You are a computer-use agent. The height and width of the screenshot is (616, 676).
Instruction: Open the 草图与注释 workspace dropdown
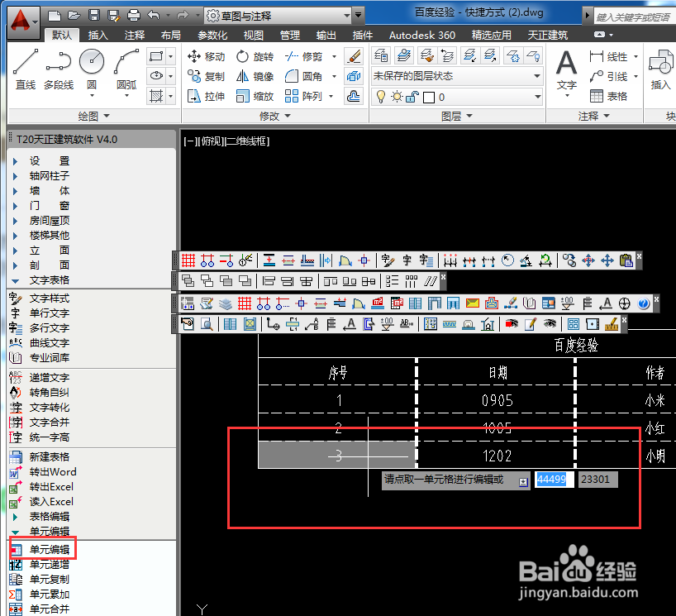[278, 16]
